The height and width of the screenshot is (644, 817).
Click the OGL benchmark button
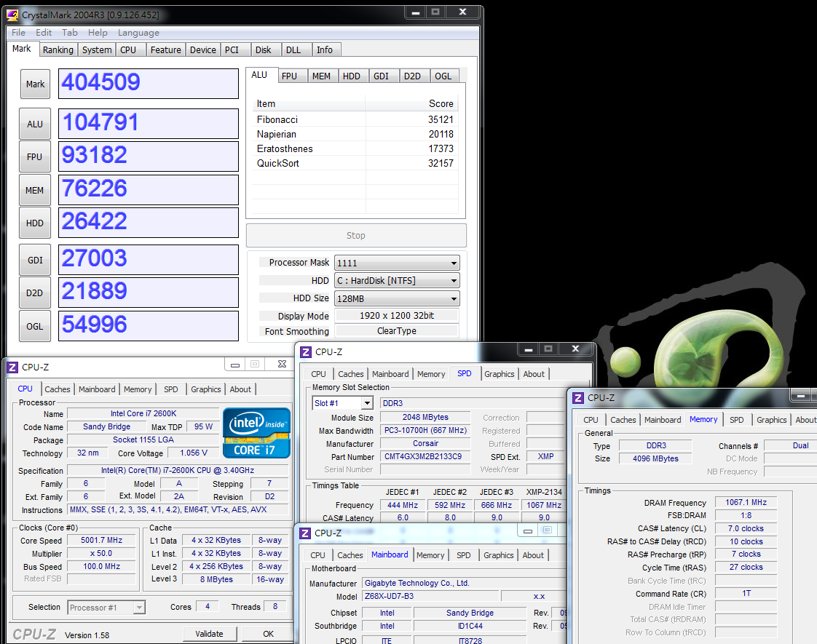pyautogui.click(x=35, y=327)
